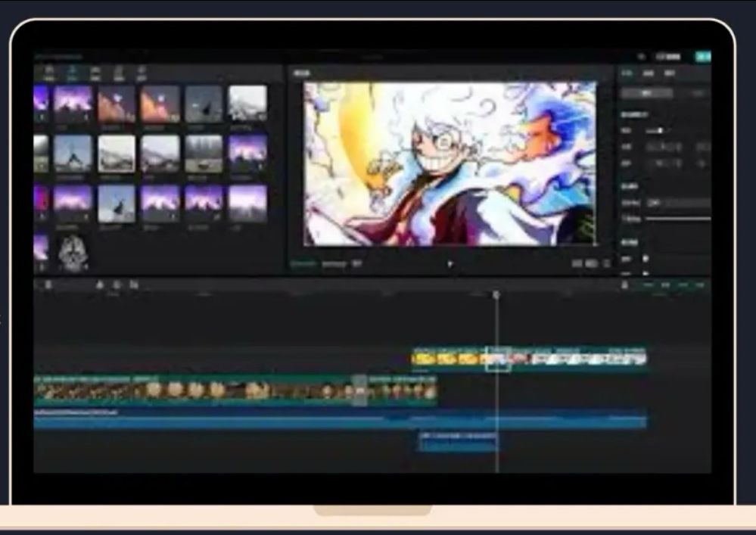Open the third tab icon in media toolbar

point(95,73)
